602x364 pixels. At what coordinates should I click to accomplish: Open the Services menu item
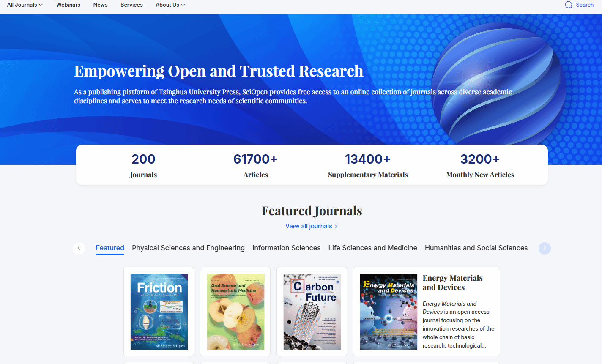click(131, 5)
